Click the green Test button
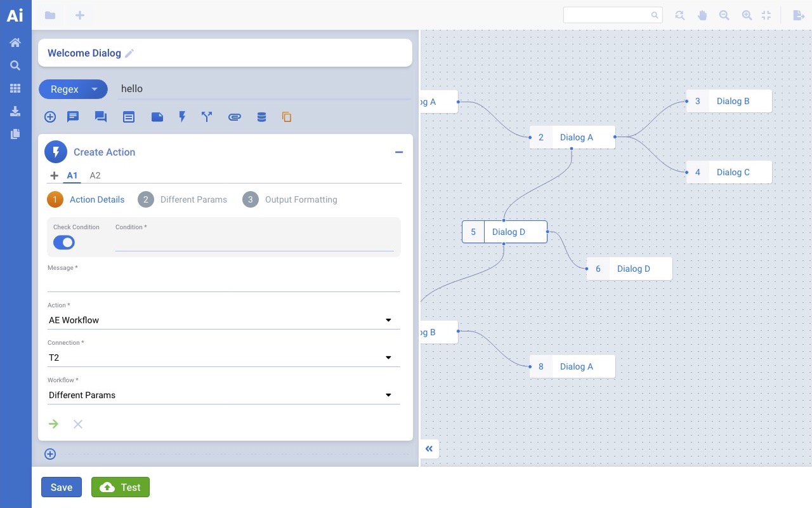 pos(121,487)
